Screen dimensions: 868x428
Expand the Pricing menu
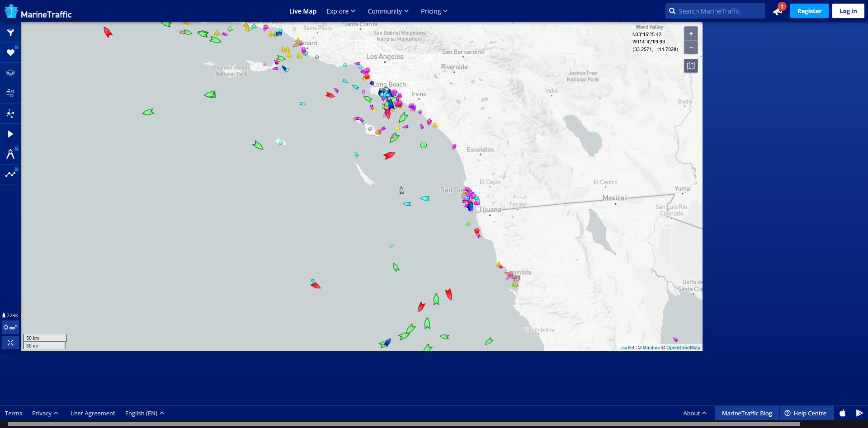pyautogui.click(x=434, y=11)
